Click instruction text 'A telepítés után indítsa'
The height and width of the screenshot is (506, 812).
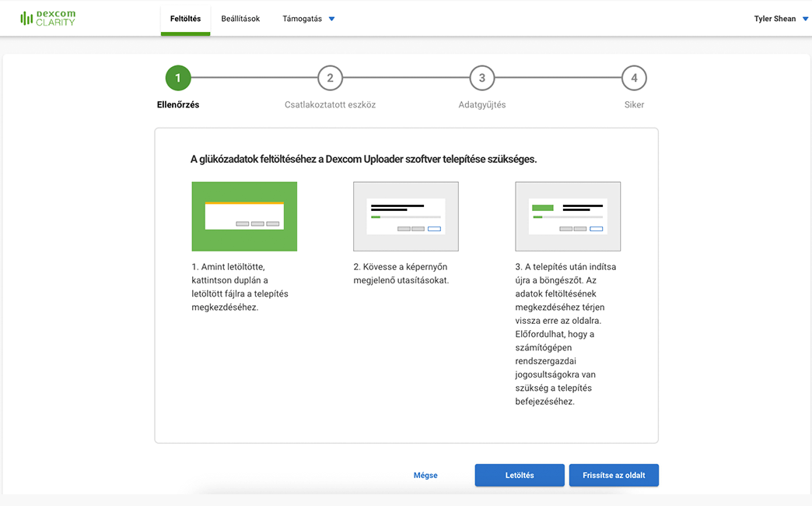pos(565,334)
